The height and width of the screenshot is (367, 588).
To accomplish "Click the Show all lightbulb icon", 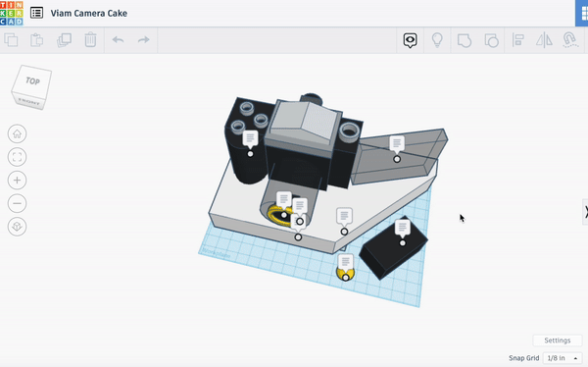I will point(437,40).
